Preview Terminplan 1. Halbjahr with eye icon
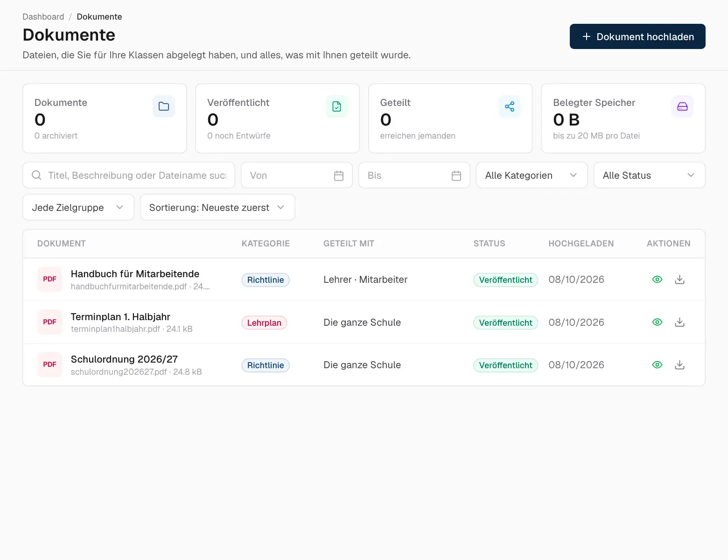 click(x=657, y=322)
